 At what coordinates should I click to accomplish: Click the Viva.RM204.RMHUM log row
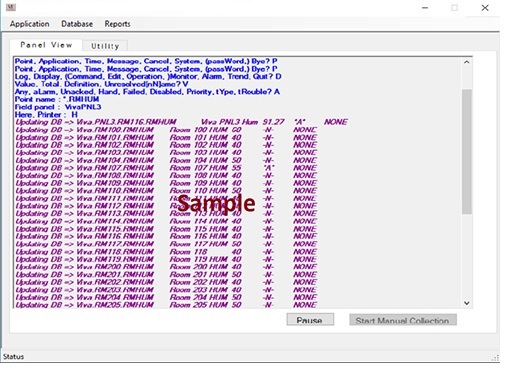tap(166, 297)
